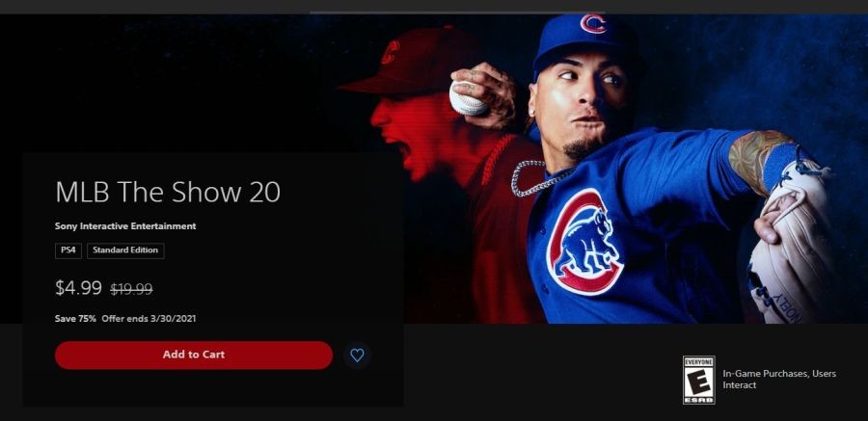Click the $4.99 sale price
Screen dimensions: 868x421
pos(78,288)
